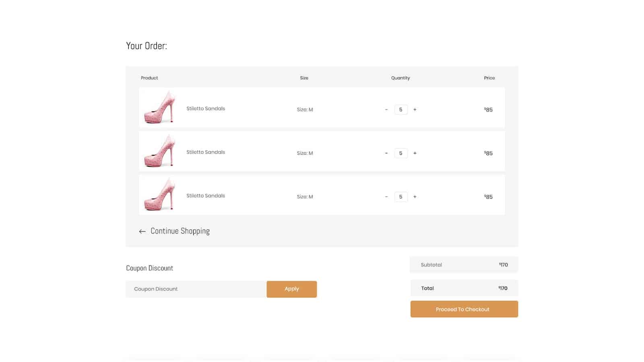This screenshot has width=644, height=362.
Task: Click $85 price in first row
Action: click(x=488, y=109)
